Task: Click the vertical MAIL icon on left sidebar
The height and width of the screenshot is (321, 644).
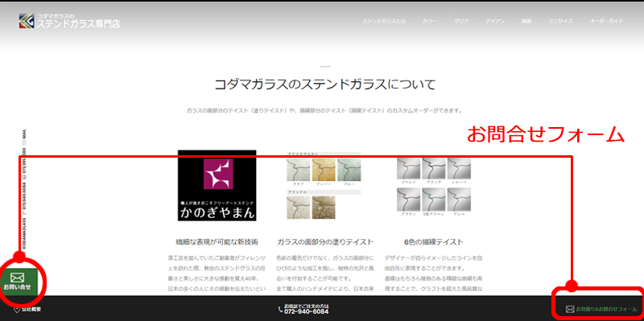Action: [24, 142]
